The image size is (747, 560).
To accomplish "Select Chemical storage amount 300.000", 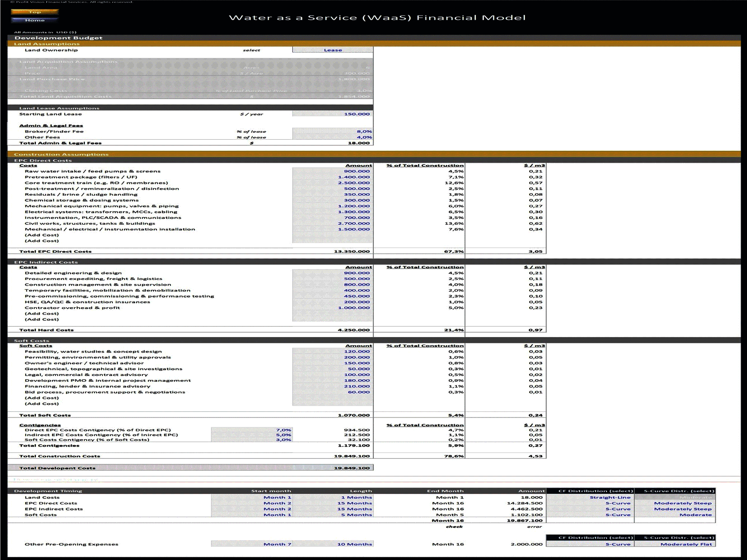I will [x=333, y=200].
